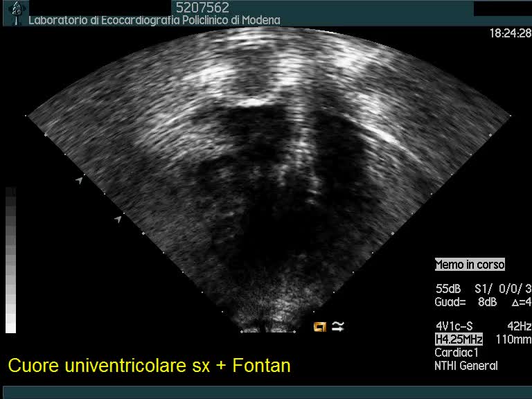Click the 4V1c-S transducer label
Image resolution: width=532 pixels, height=399 pixels.
[x=454, y=326]
